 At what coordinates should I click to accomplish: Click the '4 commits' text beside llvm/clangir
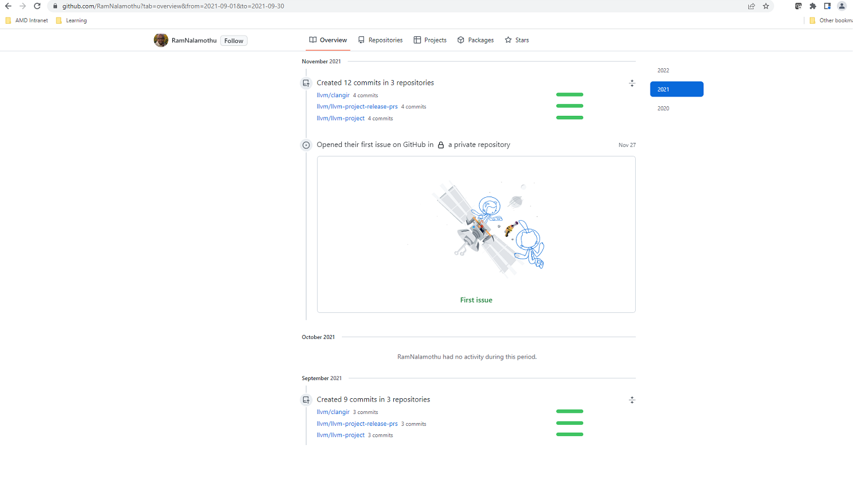(x=366, y=95)
